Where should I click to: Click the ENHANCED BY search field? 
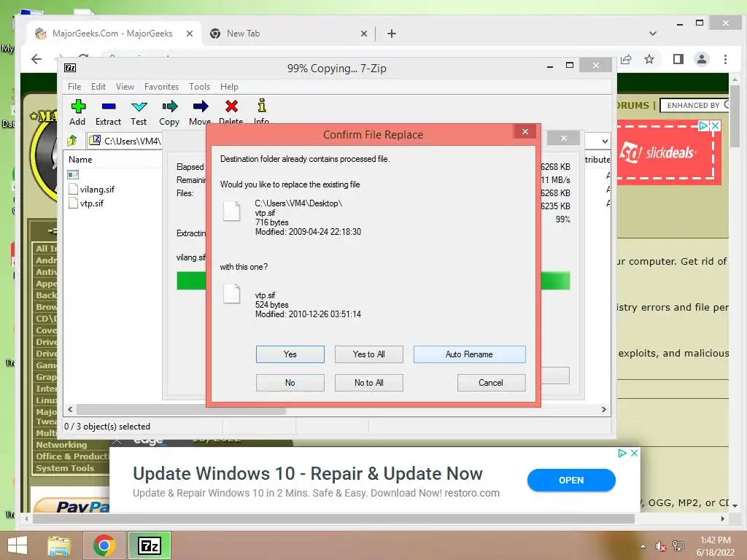tap(694, 105)
